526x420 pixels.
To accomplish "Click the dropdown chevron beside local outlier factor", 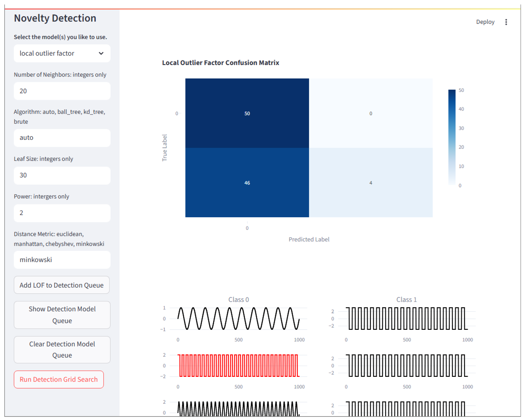I will 101,53.
